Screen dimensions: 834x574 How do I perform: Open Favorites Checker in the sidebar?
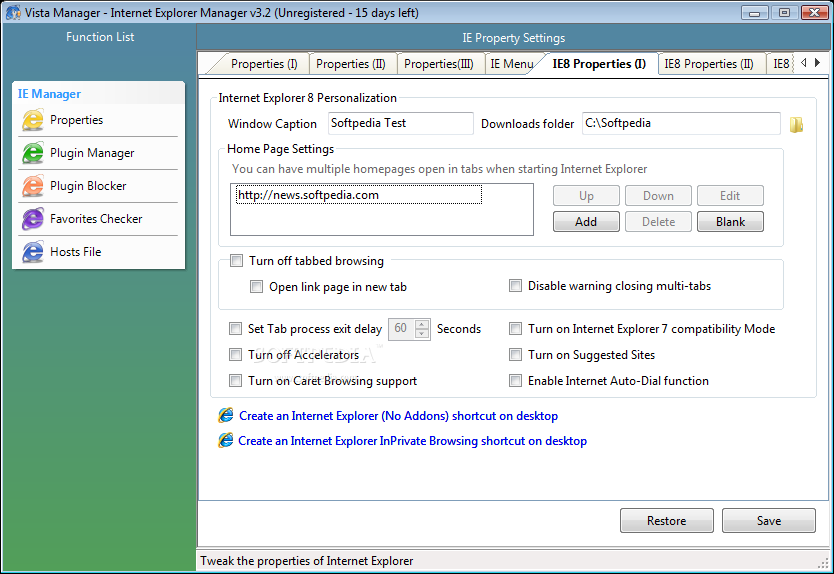98,219
